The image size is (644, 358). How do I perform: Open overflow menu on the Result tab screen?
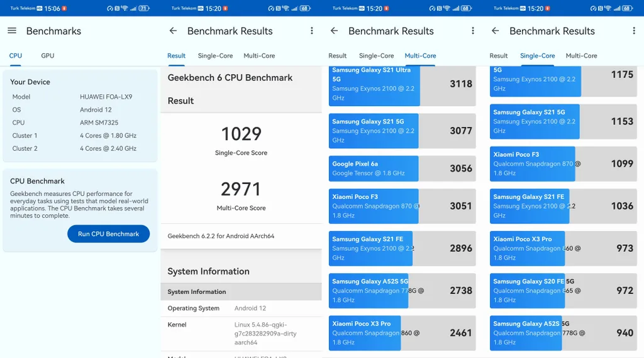(312, 31)
